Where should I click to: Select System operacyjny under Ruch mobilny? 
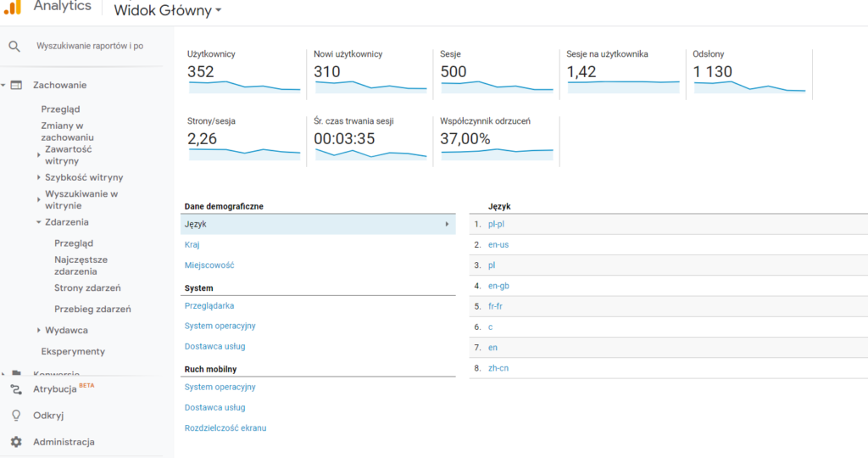tap(220, 387)
